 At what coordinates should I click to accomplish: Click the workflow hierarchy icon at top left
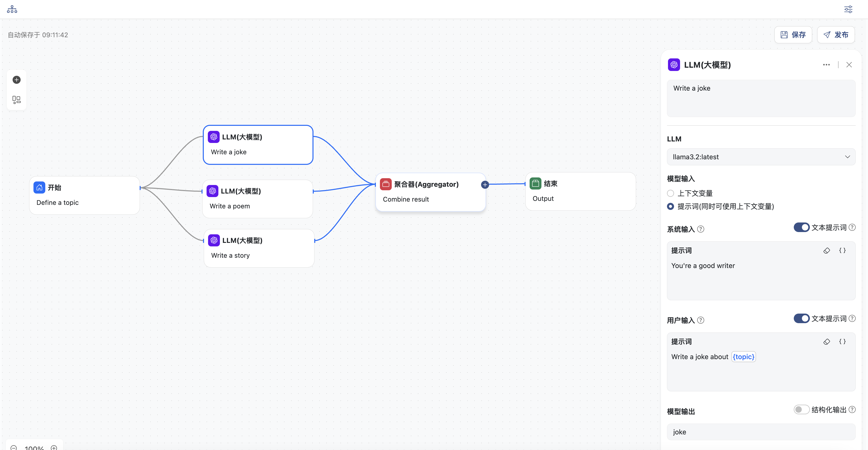click(x=12, y=9)
